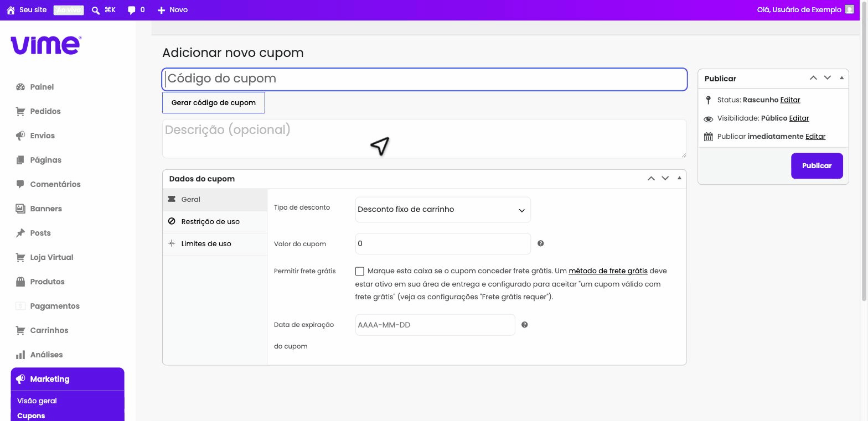
Task: Click the expiration date AAAA-MM-DD field
Action: pos(435,325)
